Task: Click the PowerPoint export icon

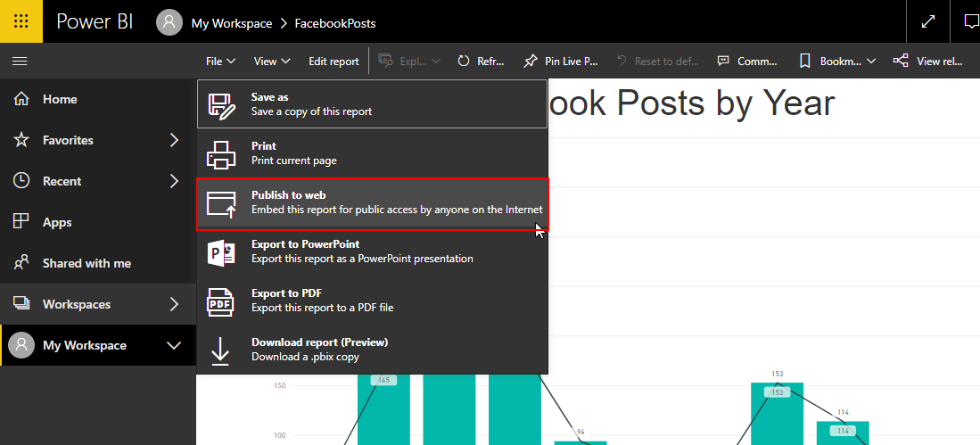Action: coord(221,252)
